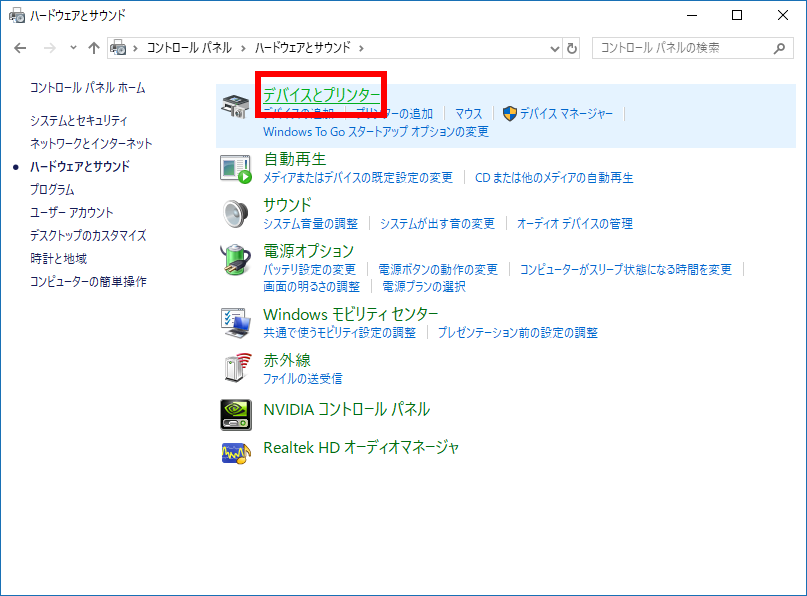The width and height of the screenshot is (807, 596).
Task: Open 赤外線 heading link
Action: (287, 360)
